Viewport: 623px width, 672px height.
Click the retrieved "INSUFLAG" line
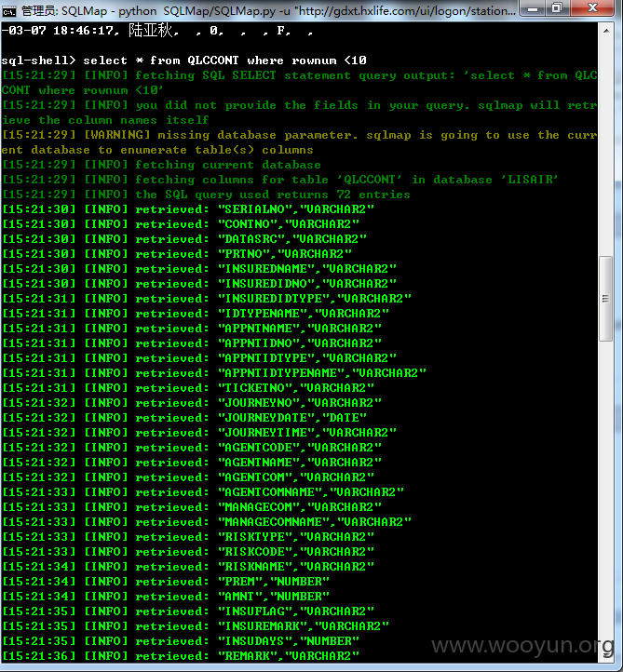coord(188,612)
